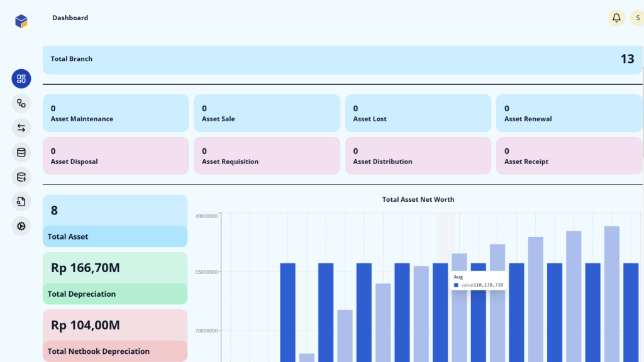
Task: Click the Asset Requisition card
Action: click(x=267, y=156)
